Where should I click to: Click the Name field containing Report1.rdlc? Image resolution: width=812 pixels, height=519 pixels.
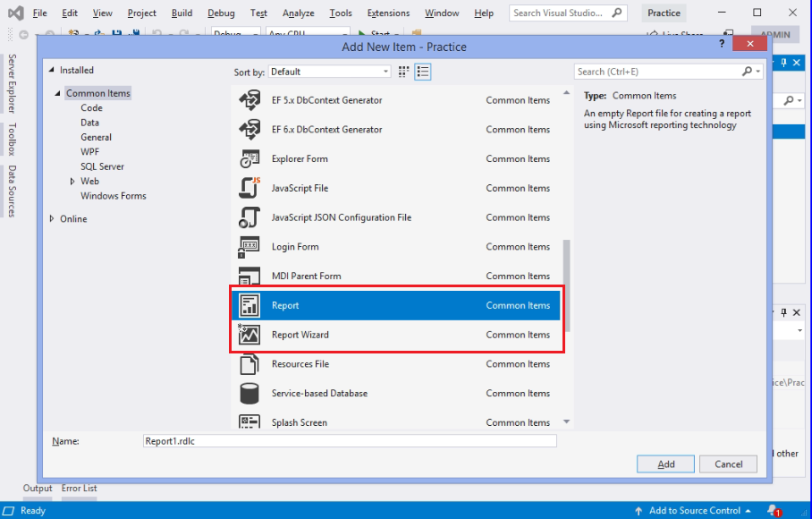(x=349, y=440)
